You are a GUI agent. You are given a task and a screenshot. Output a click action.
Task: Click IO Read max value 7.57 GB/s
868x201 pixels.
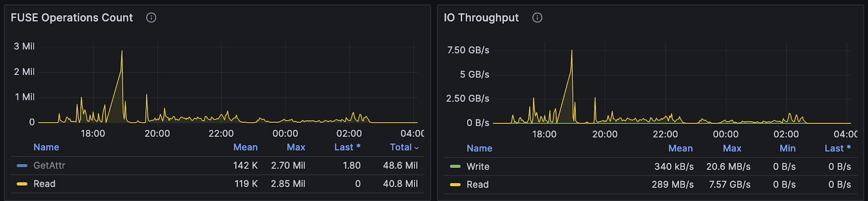pyautogui.click(x=730, y=185)
